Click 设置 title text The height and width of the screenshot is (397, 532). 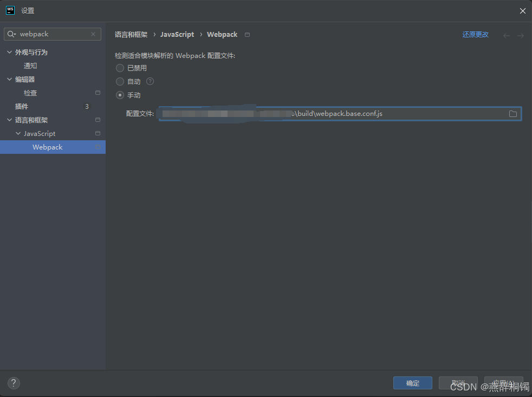point(28,11)
